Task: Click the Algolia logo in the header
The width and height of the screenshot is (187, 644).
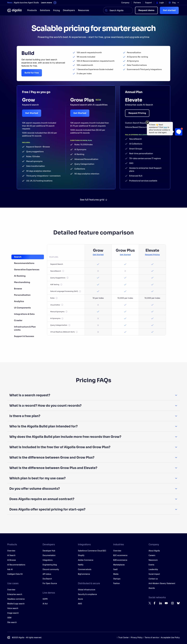Action: 15,10
